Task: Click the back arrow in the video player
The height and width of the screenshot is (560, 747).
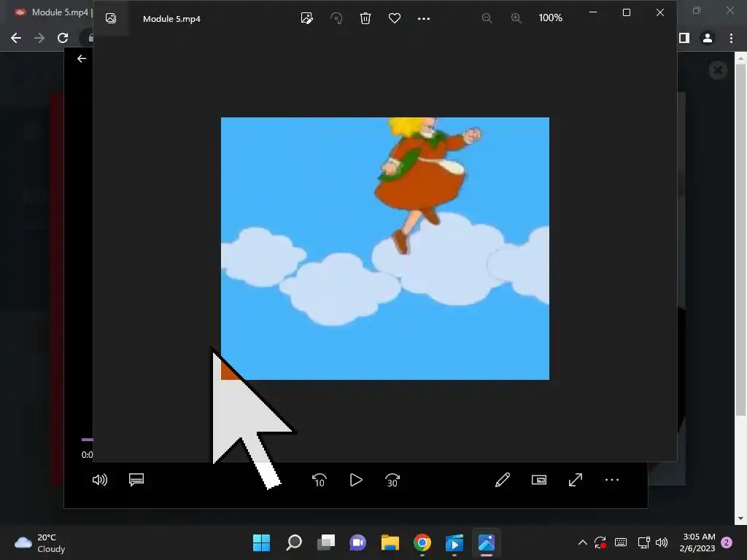Action: [82, 58]
